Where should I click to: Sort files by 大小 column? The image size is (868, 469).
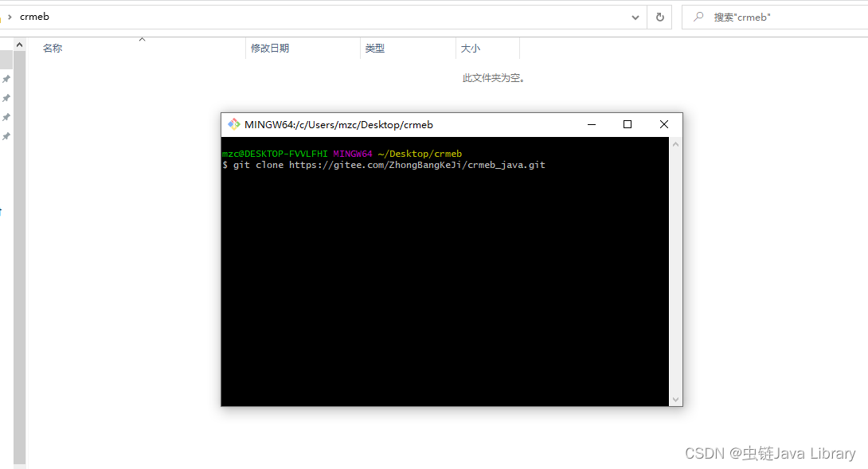[x=471, y=48]
